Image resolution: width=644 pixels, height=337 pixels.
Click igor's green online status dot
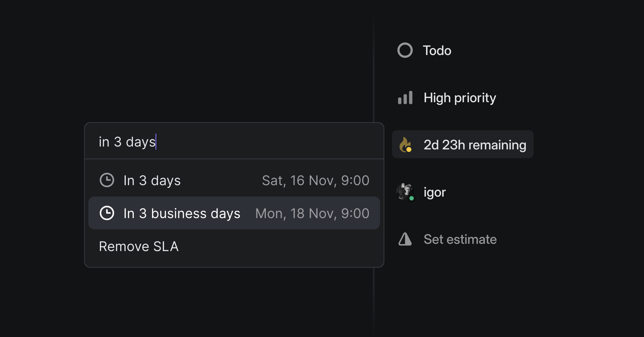(411, 199)
